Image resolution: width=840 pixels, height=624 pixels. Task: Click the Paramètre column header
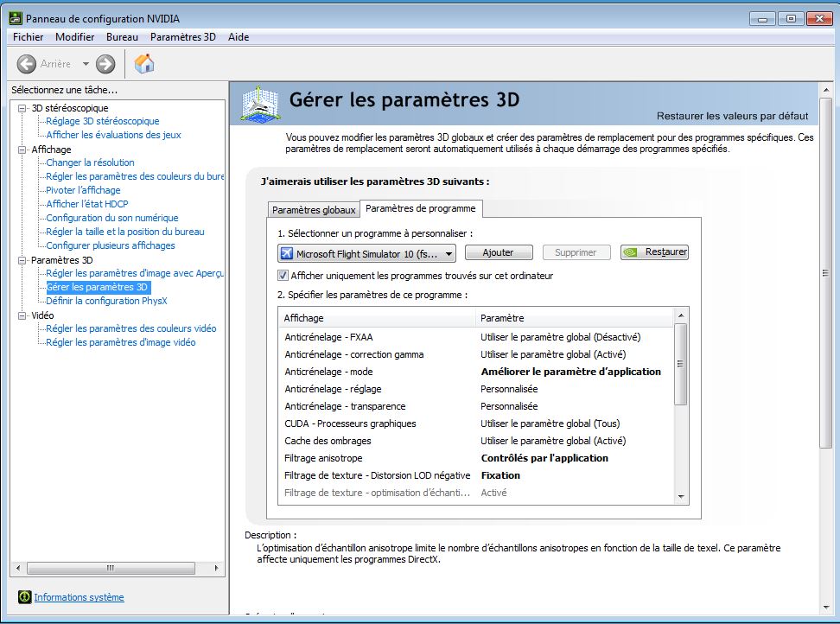[575, 318]
